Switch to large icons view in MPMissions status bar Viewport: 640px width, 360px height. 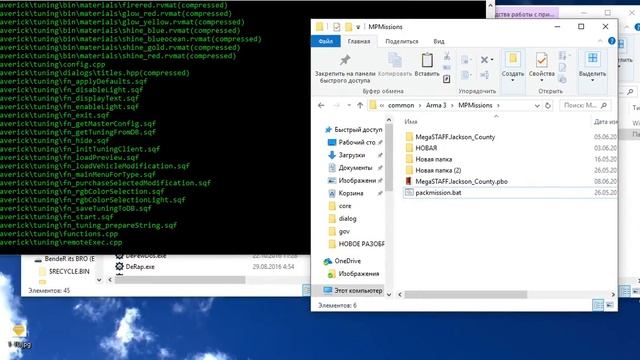pyautogui.click(x=609, y=305)
